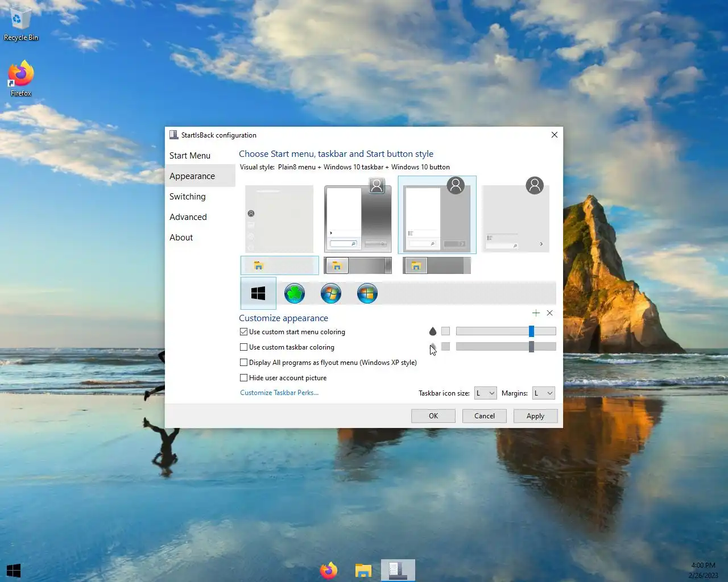The height and width of the screenshot is (582, 728).
Task: Choose the green clover start button orb
Action: coord(295,293)
